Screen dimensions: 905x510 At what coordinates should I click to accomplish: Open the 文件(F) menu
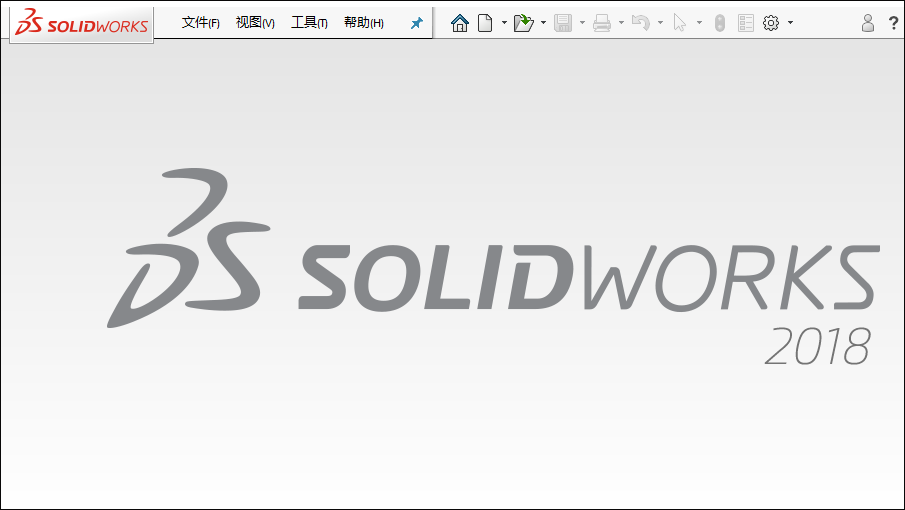pos(200,22)
